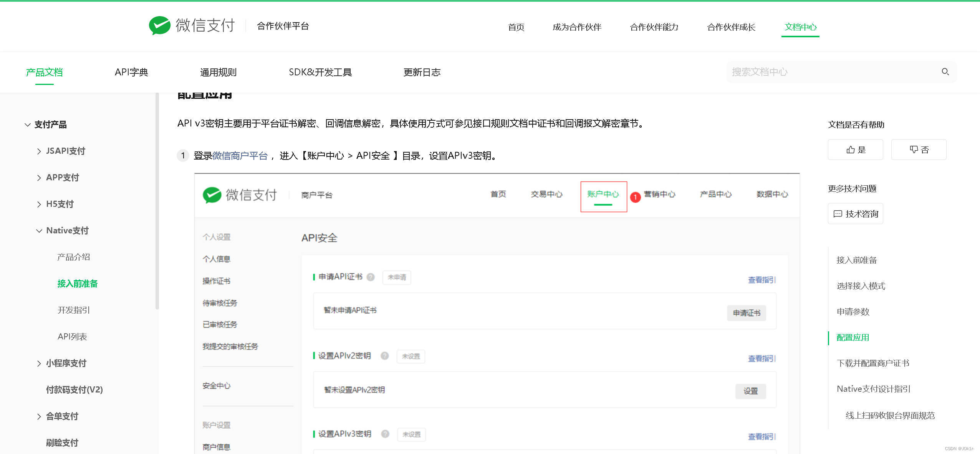Viewport: 980px width, 454px height.
Task: Click the left sidebar scrollbar
Action: tap(157, 200)
